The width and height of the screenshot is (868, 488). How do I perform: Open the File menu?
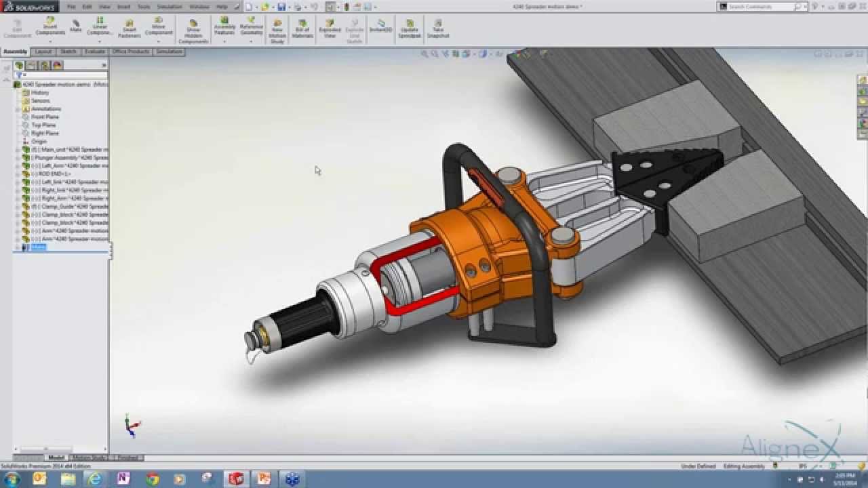tap(71, 7)
